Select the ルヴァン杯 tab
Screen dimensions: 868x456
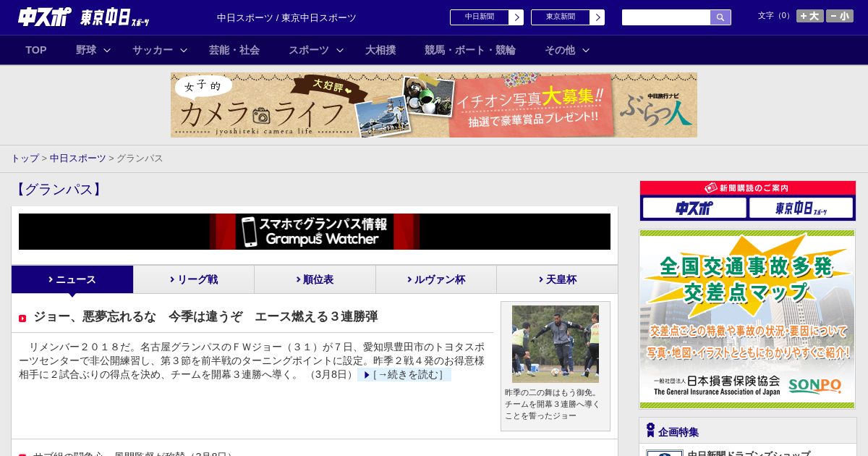(436, 279)
